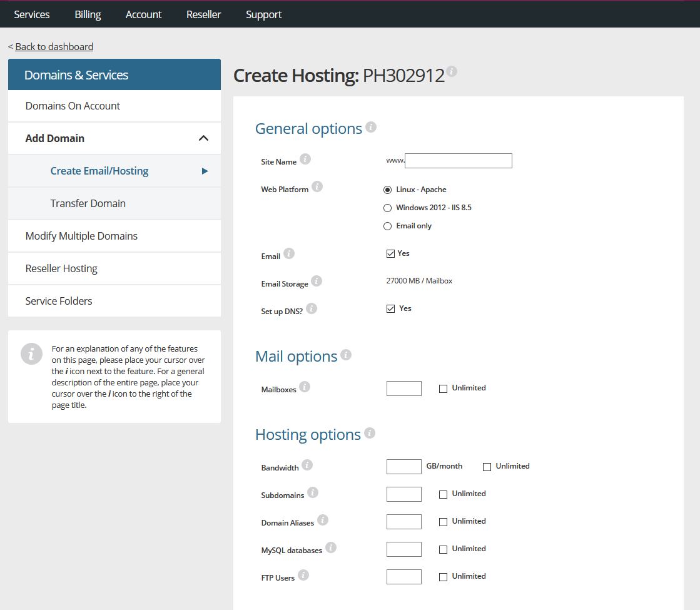Open Modify Multiple Domains
This screenshot has height=610, width=700.
coord(81,236)
